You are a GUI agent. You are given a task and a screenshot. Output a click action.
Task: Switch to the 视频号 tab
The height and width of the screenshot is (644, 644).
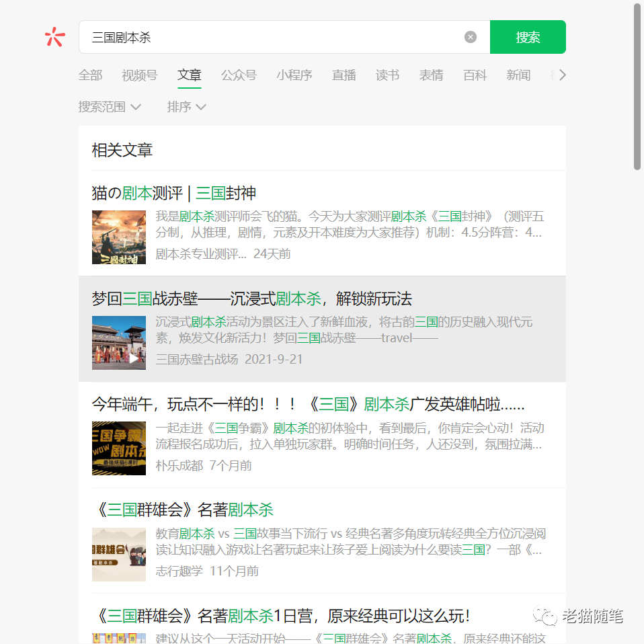click(x=139, y=75)
